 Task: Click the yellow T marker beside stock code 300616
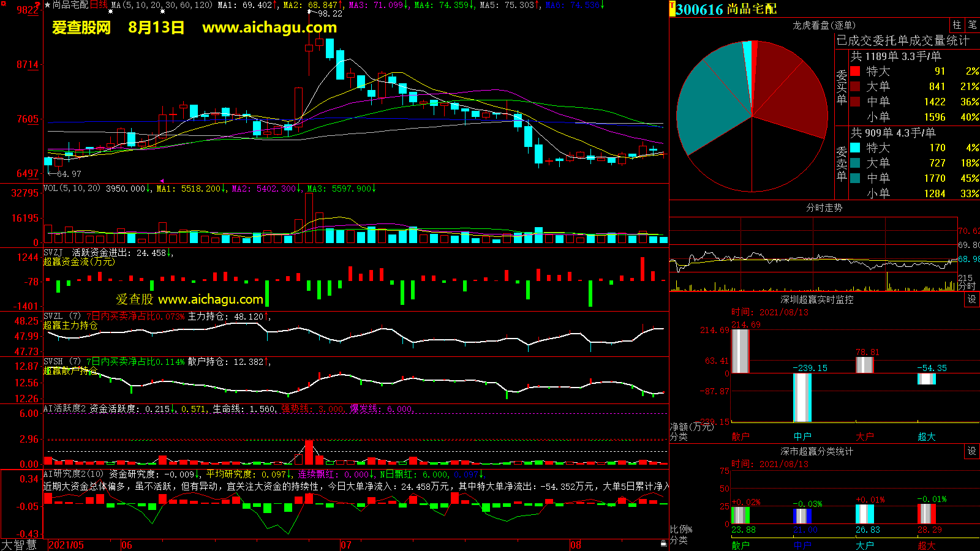673,8
